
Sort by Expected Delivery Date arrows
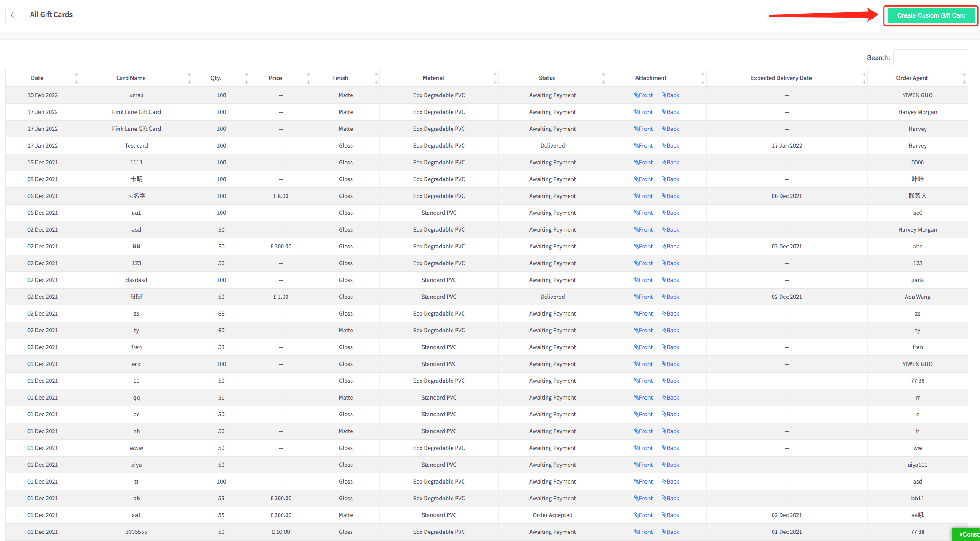[x=864, y=78]
